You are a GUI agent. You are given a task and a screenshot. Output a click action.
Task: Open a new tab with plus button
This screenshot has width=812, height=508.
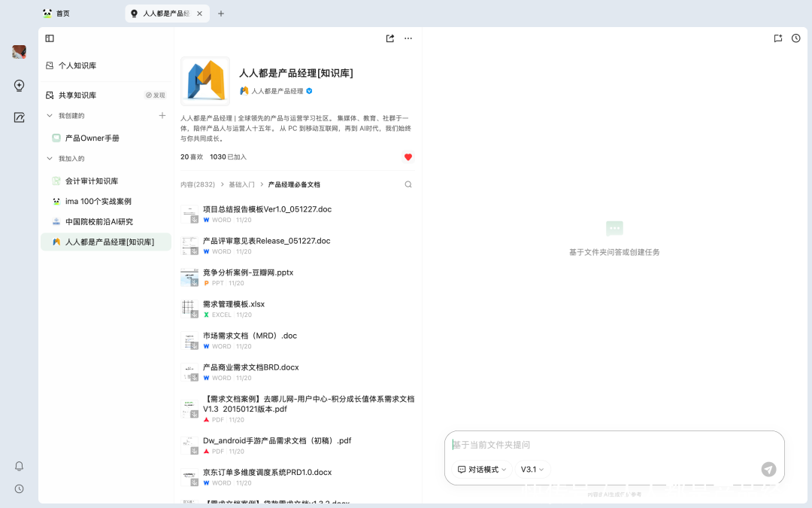tap(221, 14)
